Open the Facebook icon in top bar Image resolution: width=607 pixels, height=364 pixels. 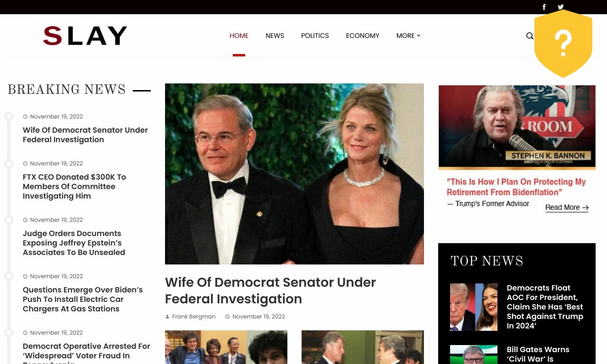[x=544, y=7]
